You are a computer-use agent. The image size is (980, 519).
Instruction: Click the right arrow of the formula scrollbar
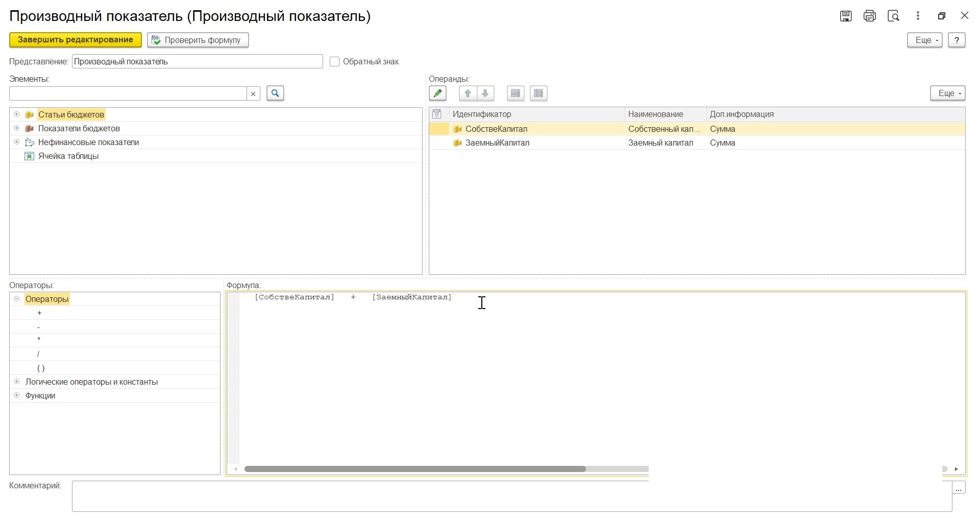tap(957, 469)
